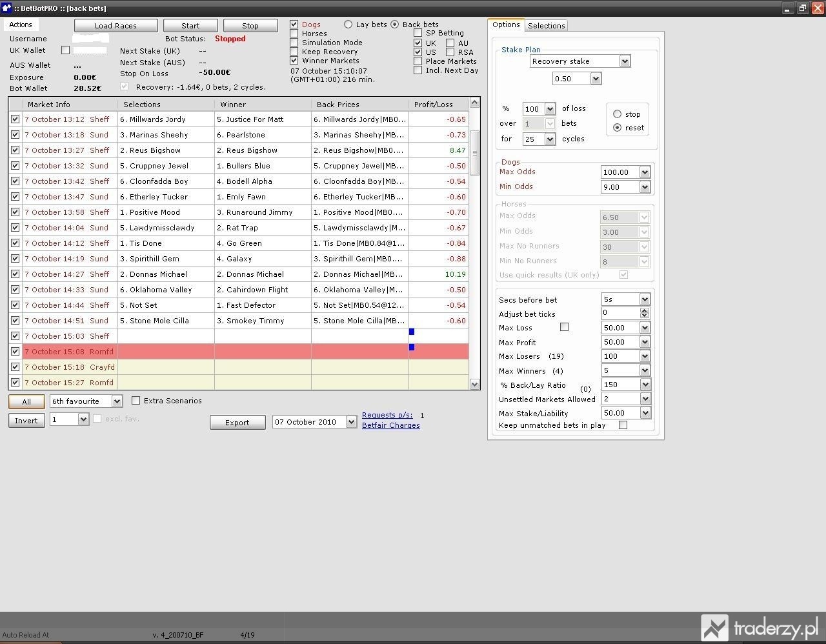Image resolution: width=826 pixels, height=644 pixels.
Task: Toggle the US market checkbox
Action: point(418,52)
